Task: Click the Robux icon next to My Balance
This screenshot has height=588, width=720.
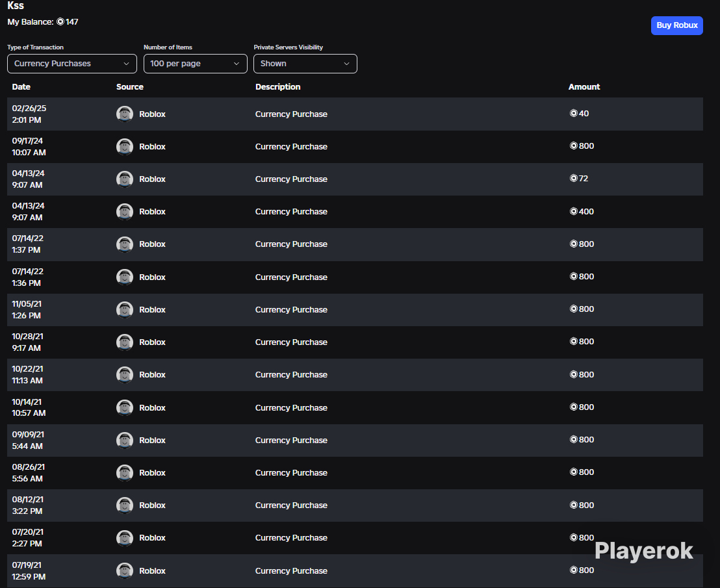Action: 60,22
